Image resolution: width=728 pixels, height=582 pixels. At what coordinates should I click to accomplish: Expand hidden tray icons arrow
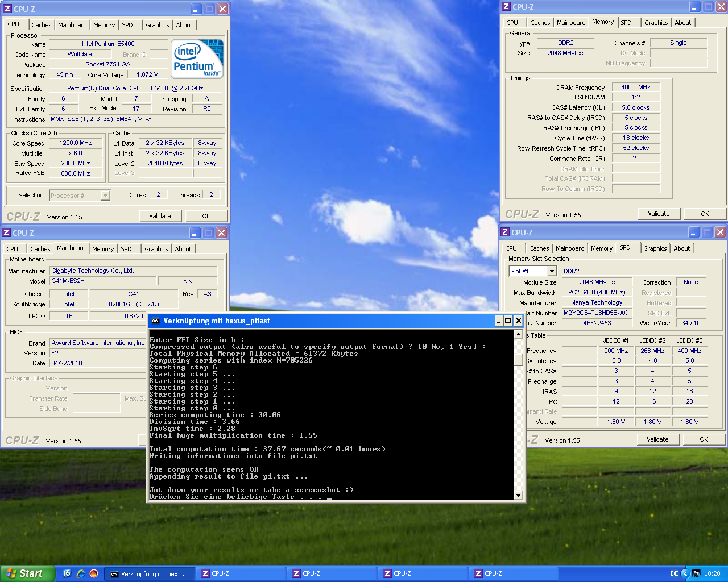tap(685, 573)
